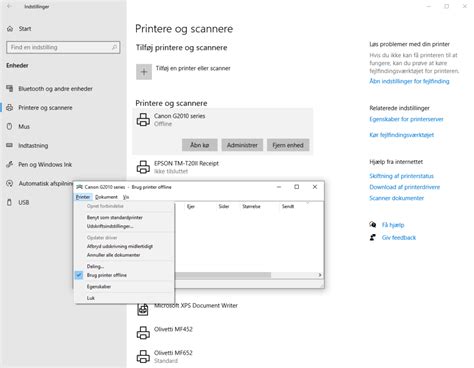
Task: Click the scrollbar right arrow in queue window
Action: [320, 275]
